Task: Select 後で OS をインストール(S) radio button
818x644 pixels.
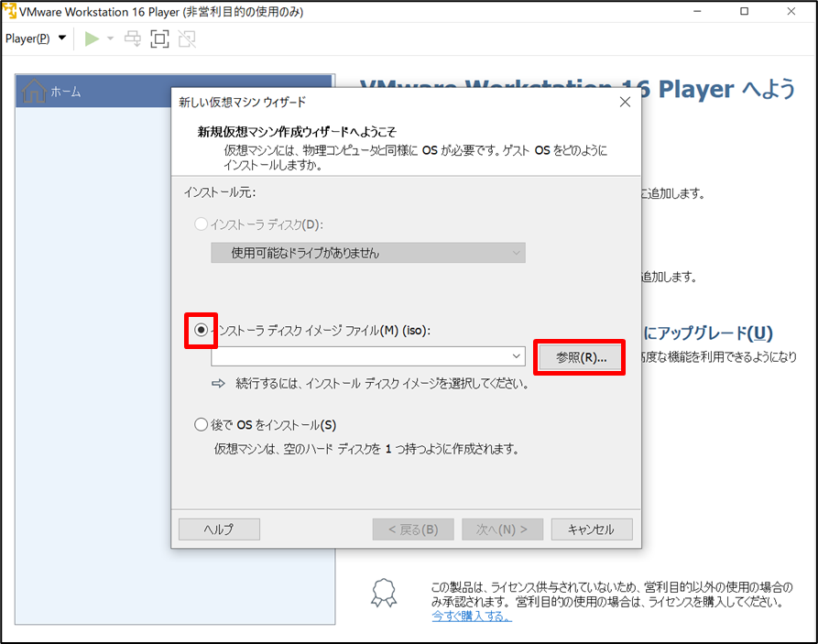Action: tap(201, 424)
